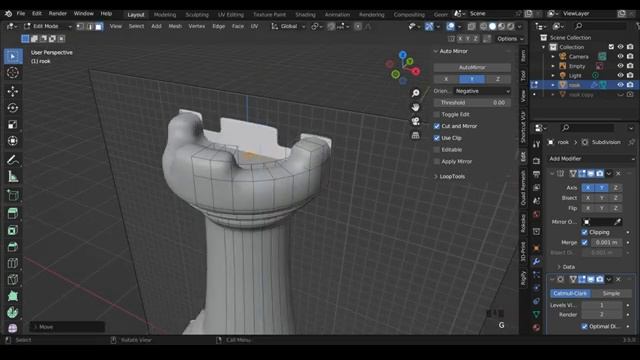Select the Transform tool

click(x=13, y=141)
